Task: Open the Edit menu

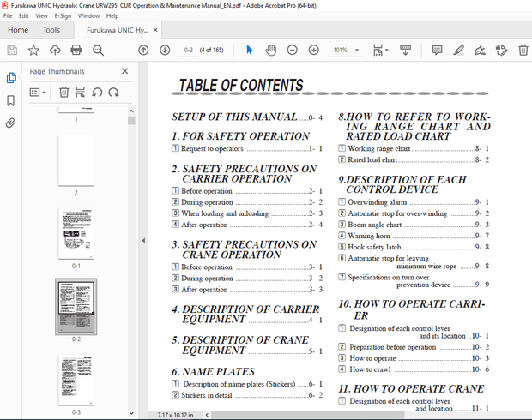Action: (24, 16)
